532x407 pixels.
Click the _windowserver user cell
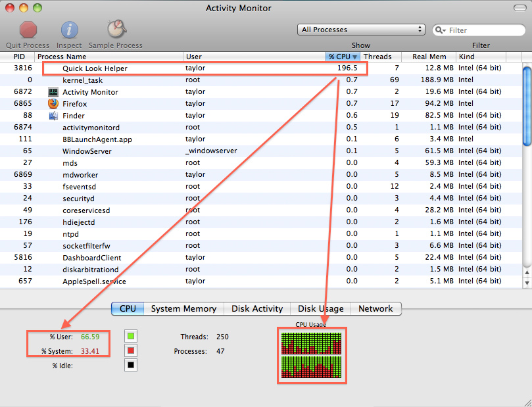coord(211,151)
